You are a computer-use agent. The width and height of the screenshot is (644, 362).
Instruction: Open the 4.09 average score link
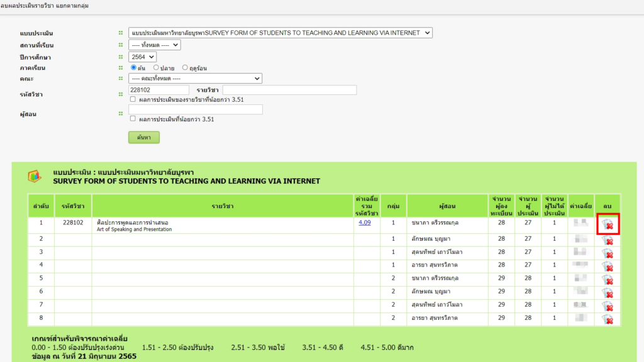click(365, 222)
